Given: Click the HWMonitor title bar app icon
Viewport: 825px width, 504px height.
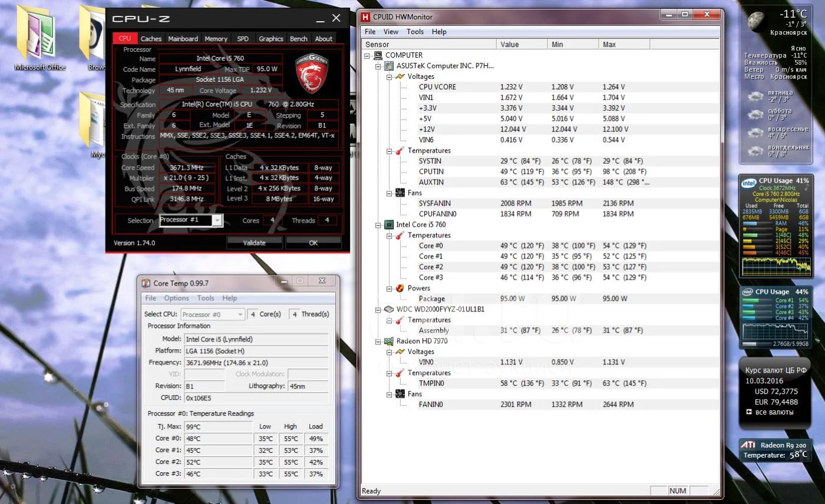Looking at the screenshot, I should (x=366, y=16).
